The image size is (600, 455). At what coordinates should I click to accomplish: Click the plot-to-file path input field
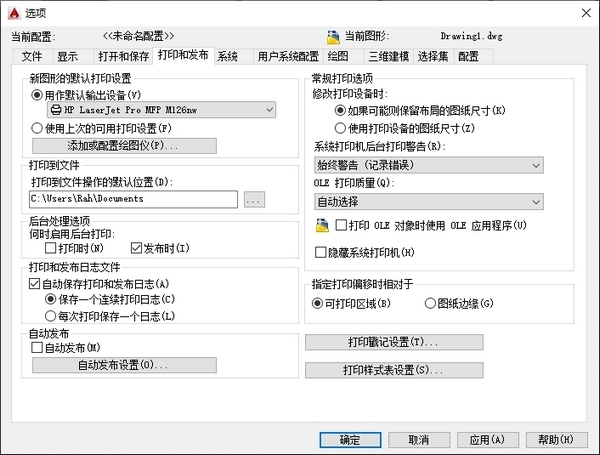pos(133,199)
